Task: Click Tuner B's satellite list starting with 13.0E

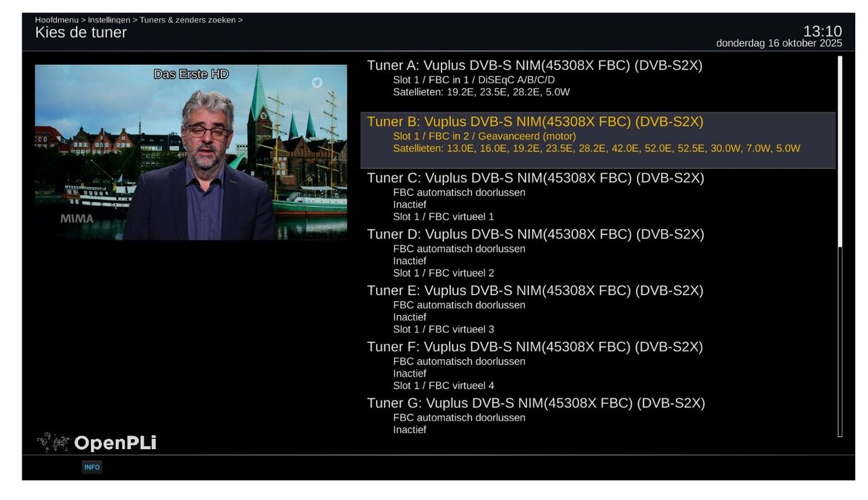Action: point(597,148)
